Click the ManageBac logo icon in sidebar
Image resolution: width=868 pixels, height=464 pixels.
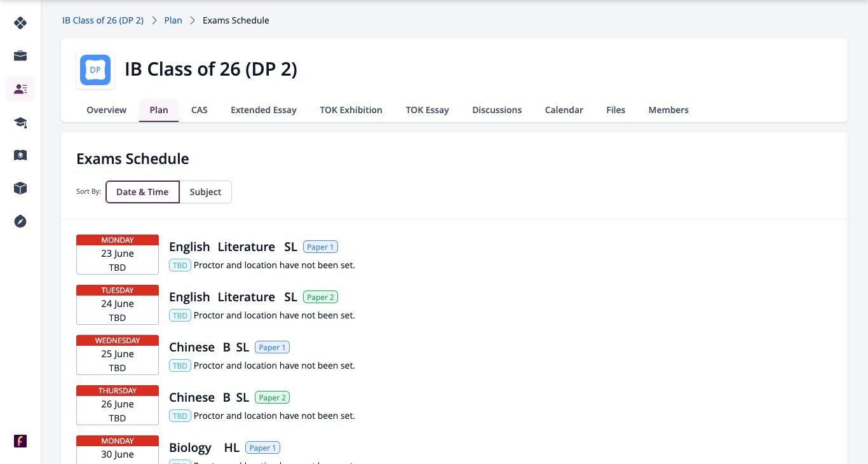[x=20, y=23]
